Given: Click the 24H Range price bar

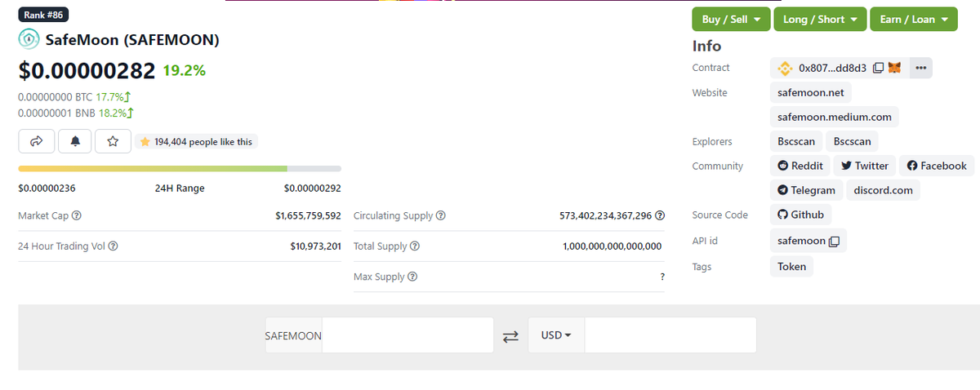Looking at the screenshot, I should [180, 169].
